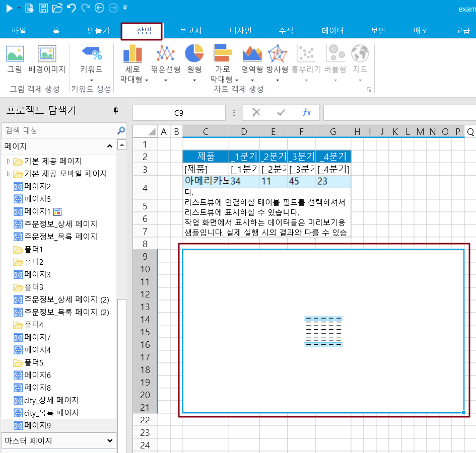Click the Save icon in quick access toolbar
This screenshot has height=453, width=476.
pyautogui.click(x=43, y=8)
